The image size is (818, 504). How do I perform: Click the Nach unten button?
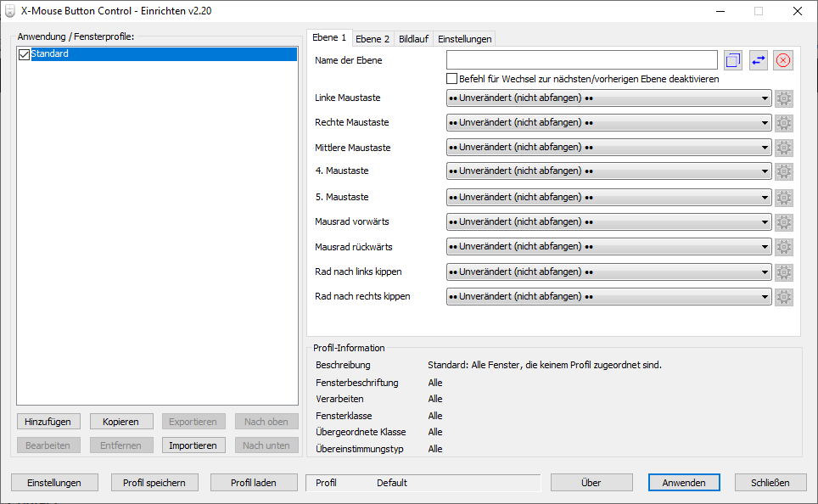266,445
